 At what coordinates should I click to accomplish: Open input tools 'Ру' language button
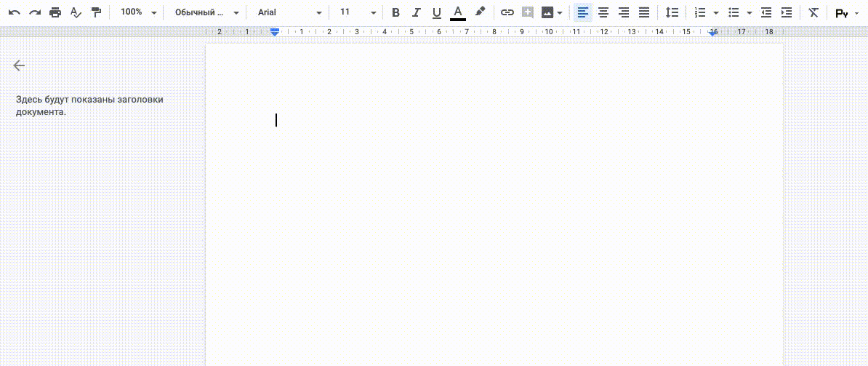click(x=841, y=13)
